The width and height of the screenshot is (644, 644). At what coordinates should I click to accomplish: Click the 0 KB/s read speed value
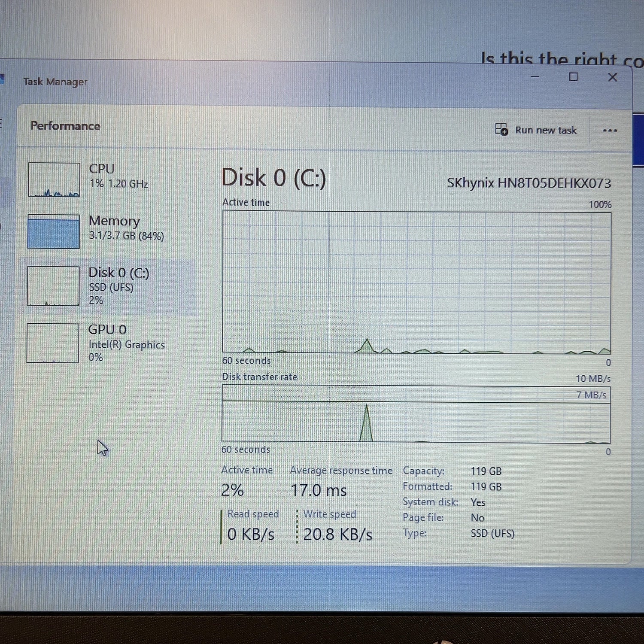click(x=251, y=535)
